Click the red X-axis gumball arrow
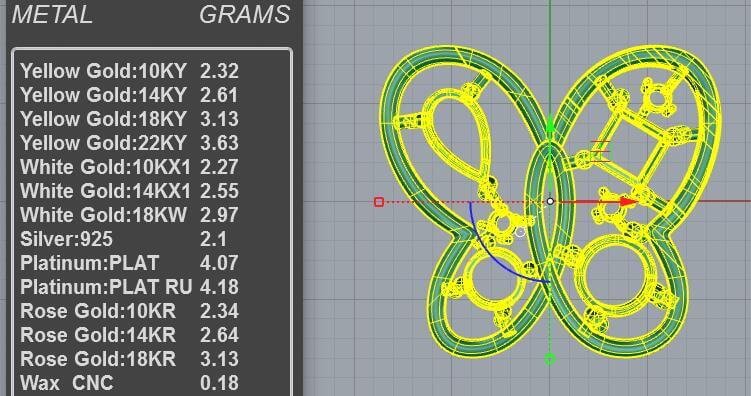Viewport: 751px width, 396px height. click(627, 202)
